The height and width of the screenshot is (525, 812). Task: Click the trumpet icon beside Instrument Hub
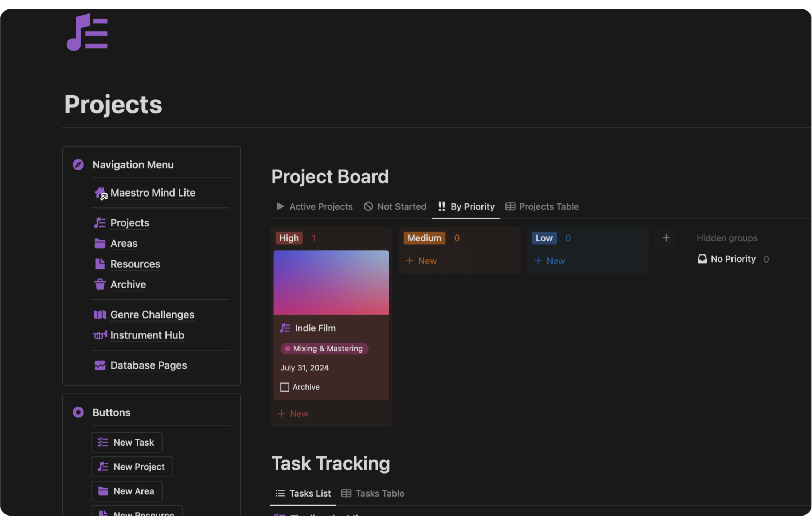click(100, 335)
